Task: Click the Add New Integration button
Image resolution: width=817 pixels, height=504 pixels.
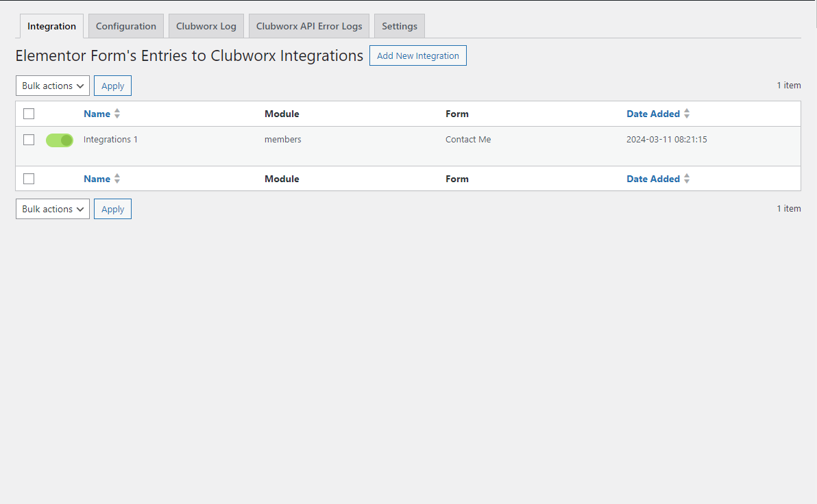Action: tap(418, 55)
